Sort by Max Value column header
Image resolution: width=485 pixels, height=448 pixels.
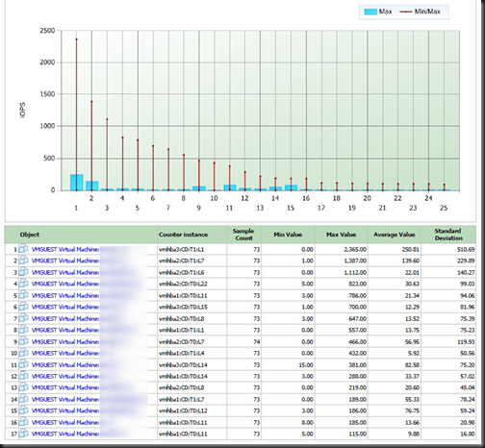pyautogui.click(x=341, y=235)
